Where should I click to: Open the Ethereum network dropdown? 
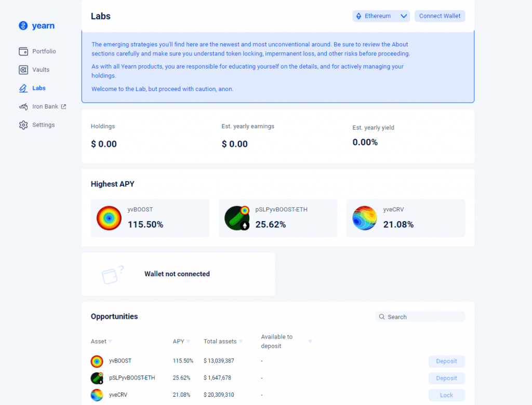[381, 16]
